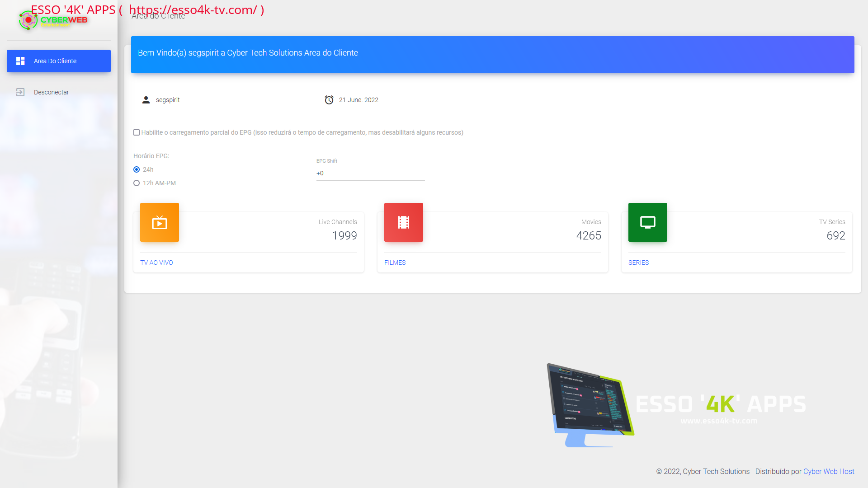
Task: Click the Live Channels count 1999
Action: pyautogui.click(x=344, y=235)
